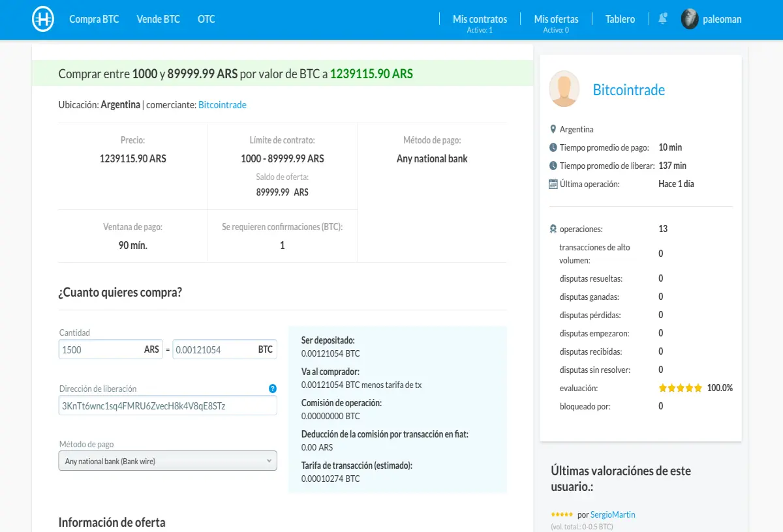Click the 0.00010274 BTC fee estimate
The image size is (783, 532).
330,479
